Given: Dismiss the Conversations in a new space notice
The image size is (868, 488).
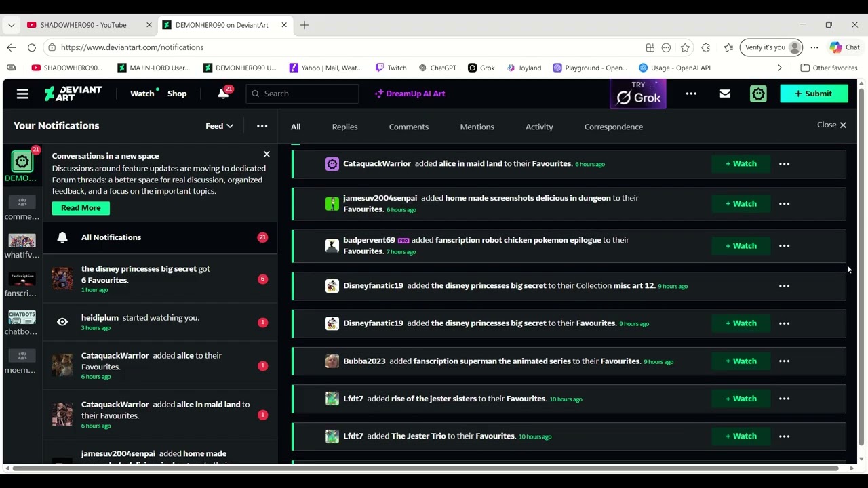Looking at the screenshot, I should (x=267, y=155).
